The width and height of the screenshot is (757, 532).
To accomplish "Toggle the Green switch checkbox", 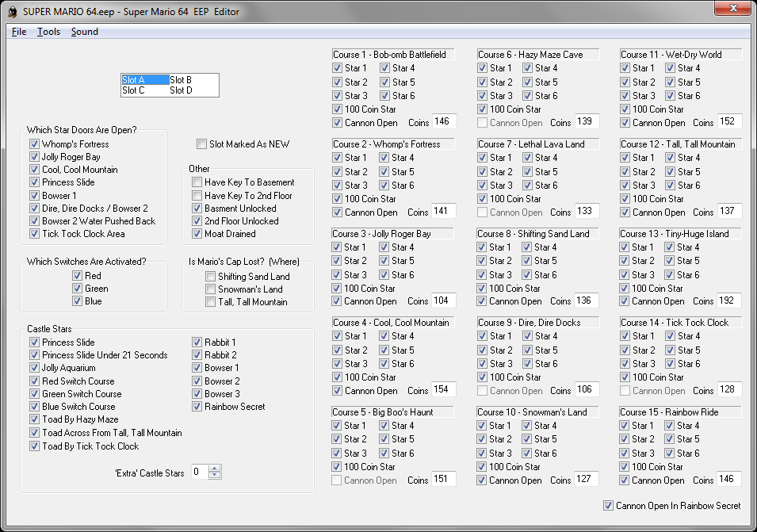I will tap(77, 289).
